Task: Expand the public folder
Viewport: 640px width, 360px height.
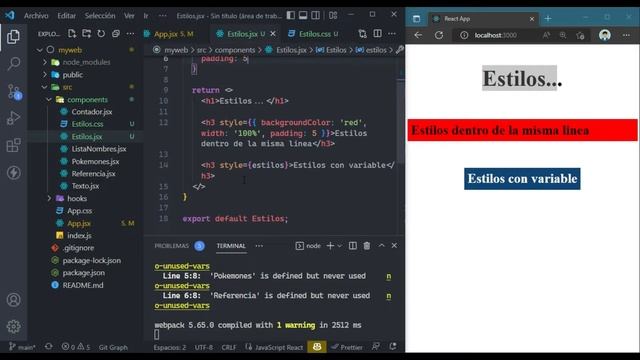Action: [x=45, y=75]
